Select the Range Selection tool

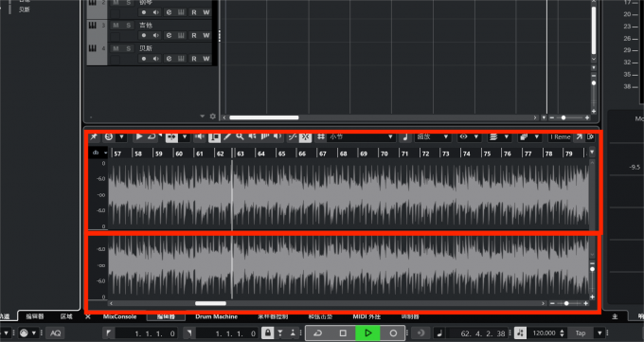(214, 136)
